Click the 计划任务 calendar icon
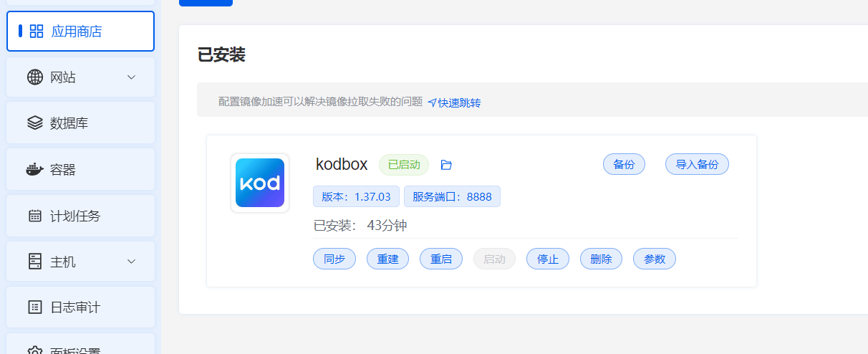868x354 pixels. pos(35,216)
